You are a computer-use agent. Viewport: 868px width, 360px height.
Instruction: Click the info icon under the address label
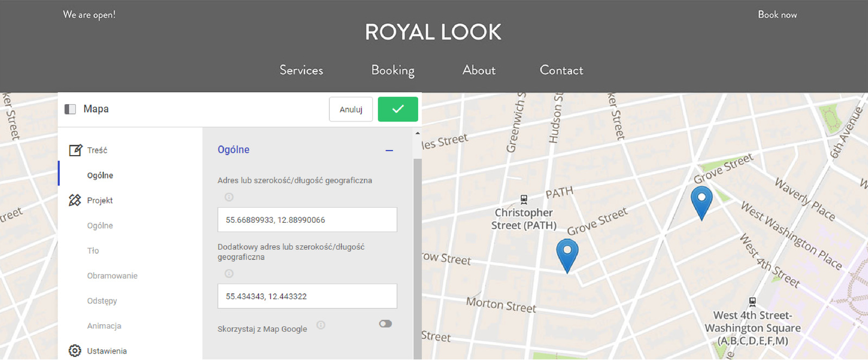pyautogui.click(x=229, y=197)
